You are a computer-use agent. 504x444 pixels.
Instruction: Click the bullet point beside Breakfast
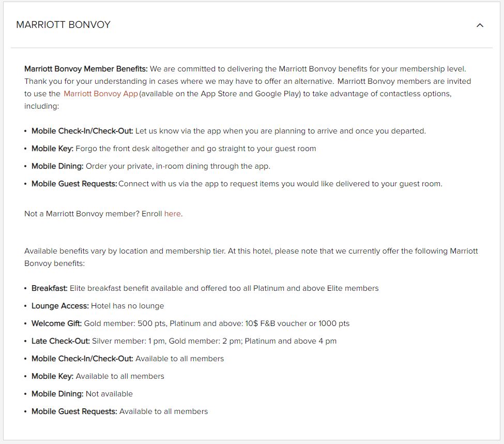pyautogui.click(x=26, y=288)
